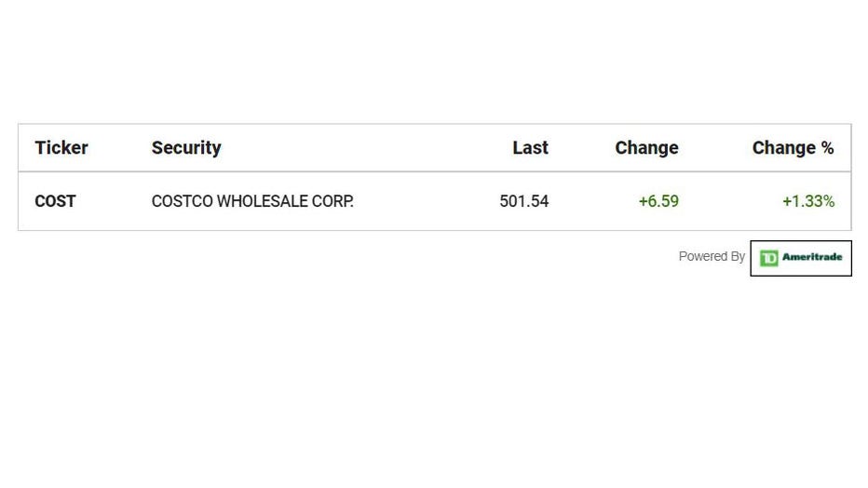868x488 pixels.
Task: Select the Change column header
Action: (646, 148)
